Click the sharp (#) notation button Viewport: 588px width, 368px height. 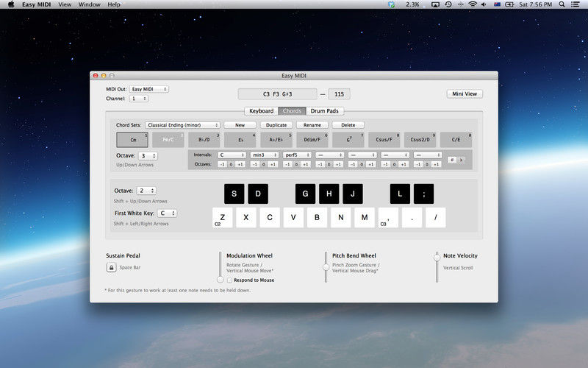point(452,160)
